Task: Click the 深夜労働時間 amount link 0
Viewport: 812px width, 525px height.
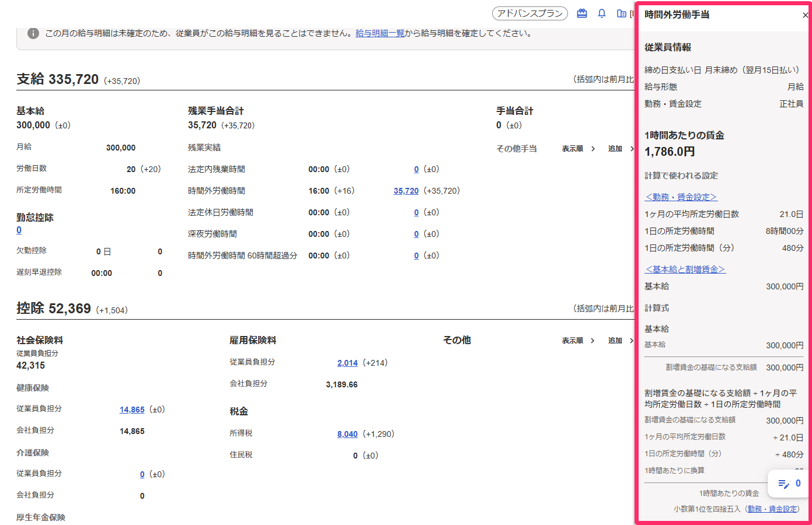Action: pos(416,234)
